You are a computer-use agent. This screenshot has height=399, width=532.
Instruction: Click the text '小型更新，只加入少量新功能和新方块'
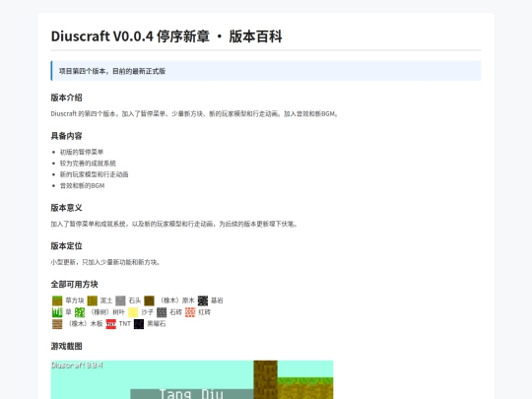[x=105, y=262]
